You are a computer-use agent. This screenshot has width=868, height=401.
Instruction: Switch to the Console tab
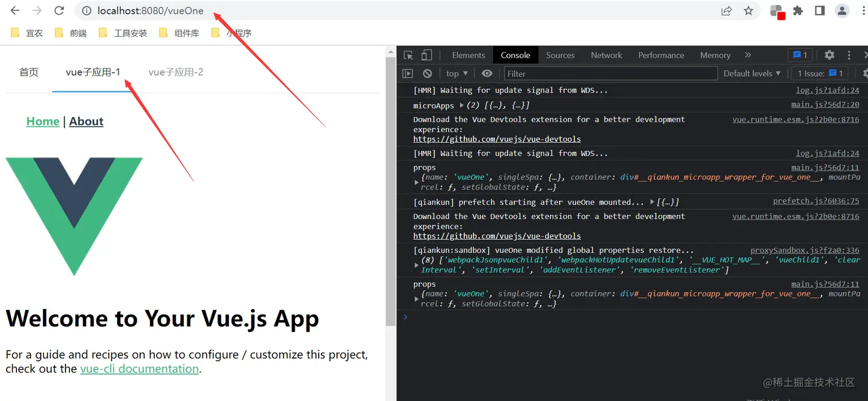(x=516, y=55)
